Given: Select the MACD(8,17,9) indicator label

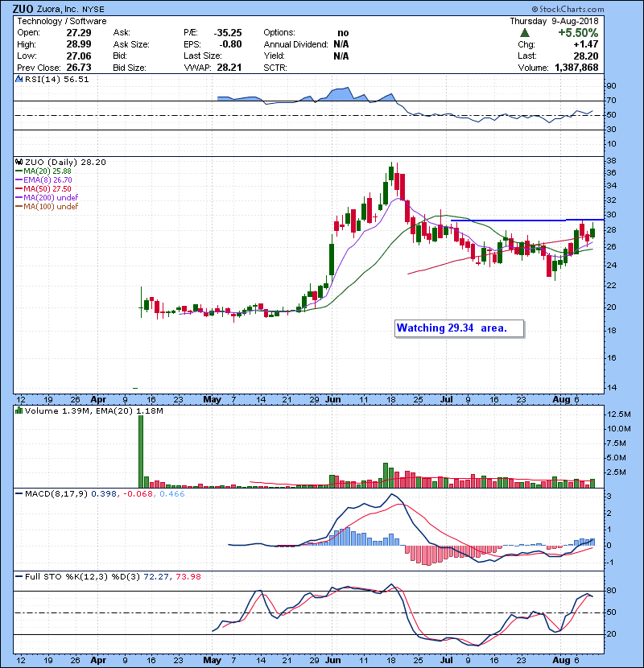Looking at the screenshot, I should 56,494.
